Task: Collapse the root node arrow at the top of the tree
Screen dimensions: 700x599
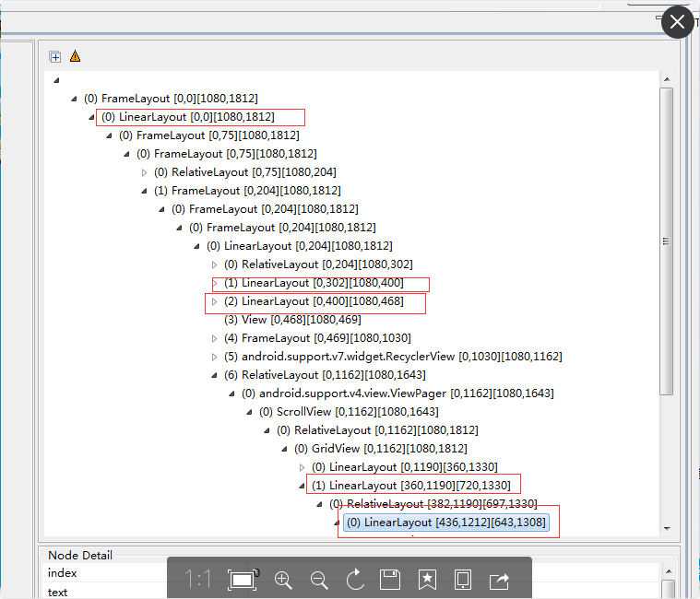Action: pos(56,80)
